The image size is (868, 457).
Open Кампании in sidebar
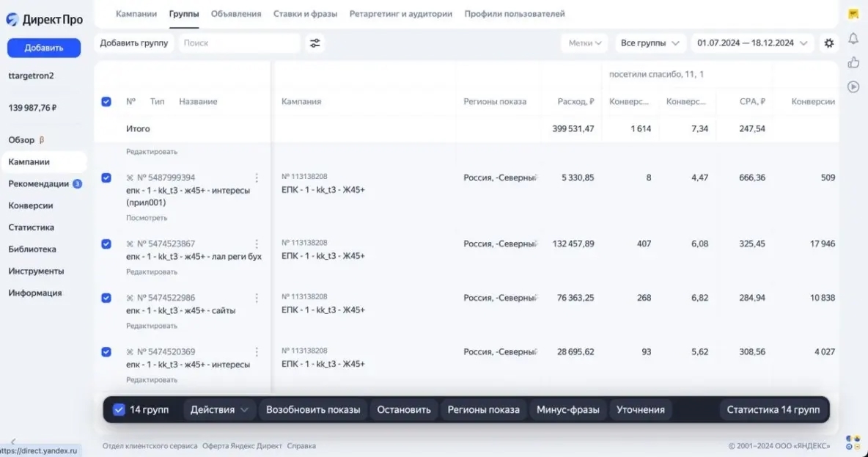44,162
